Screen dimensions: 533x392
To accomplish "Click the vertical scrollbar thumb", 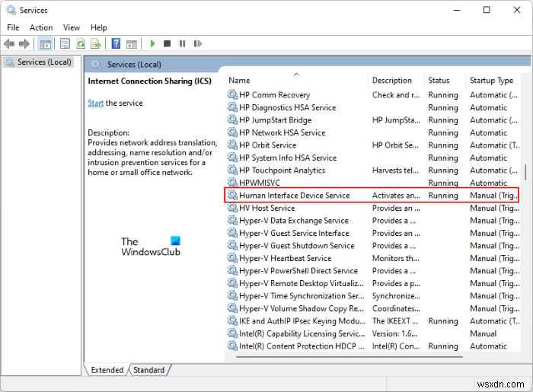I will (525, 173).
